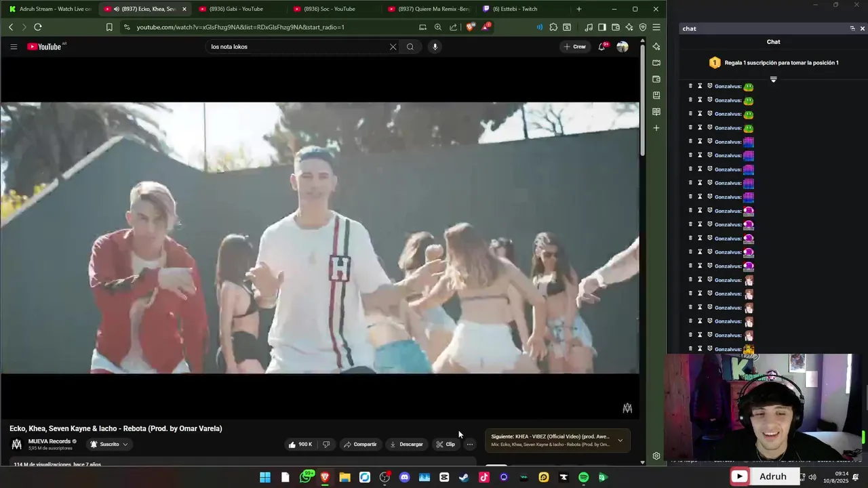Screen dimensions: 868x488
Task: Open sidebar settings gear icon
Action: 656,456
